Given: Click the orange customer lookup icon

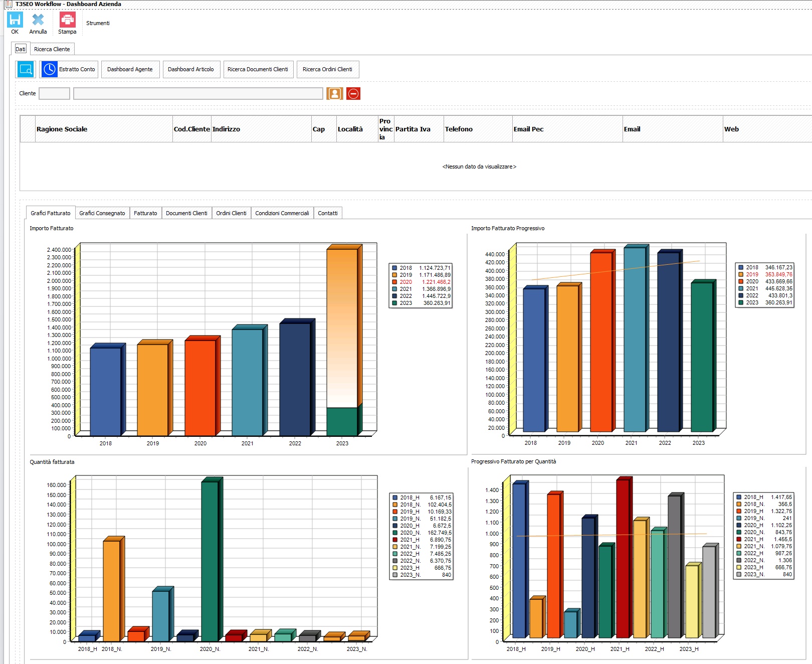Looking at the screenshot, I should coord(335,93).
